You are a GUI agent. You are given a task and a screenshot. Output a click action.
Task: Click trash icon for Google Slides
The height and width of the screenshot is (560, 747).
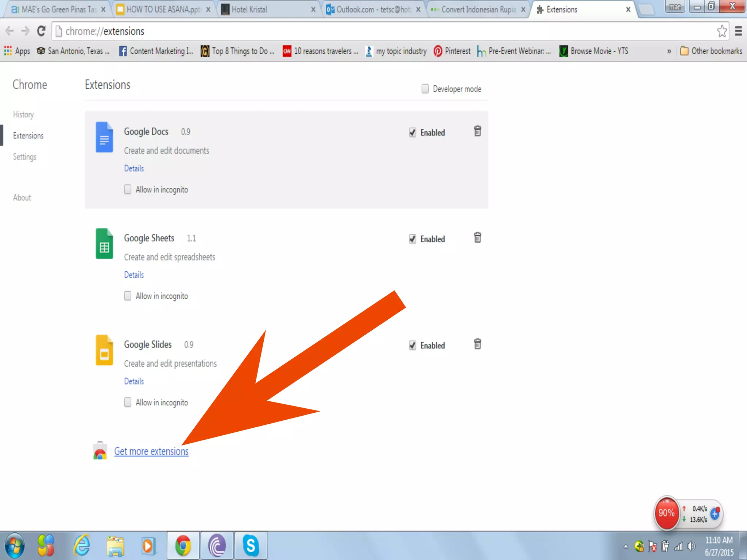[x=477, y=344]
